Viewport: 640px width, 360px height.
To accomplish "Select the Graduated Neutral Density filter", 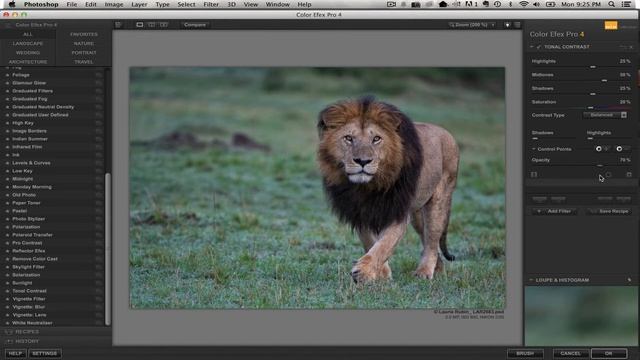I will 43,107.
